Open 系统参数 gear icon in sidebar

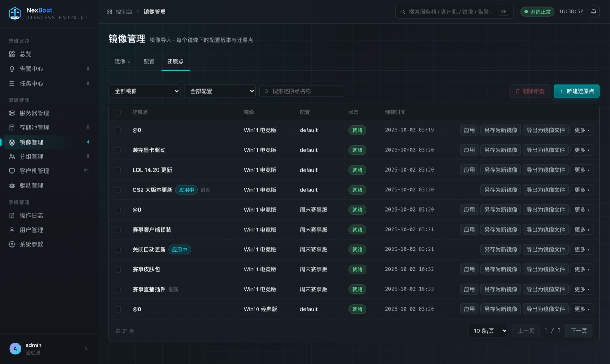point(12,244)
